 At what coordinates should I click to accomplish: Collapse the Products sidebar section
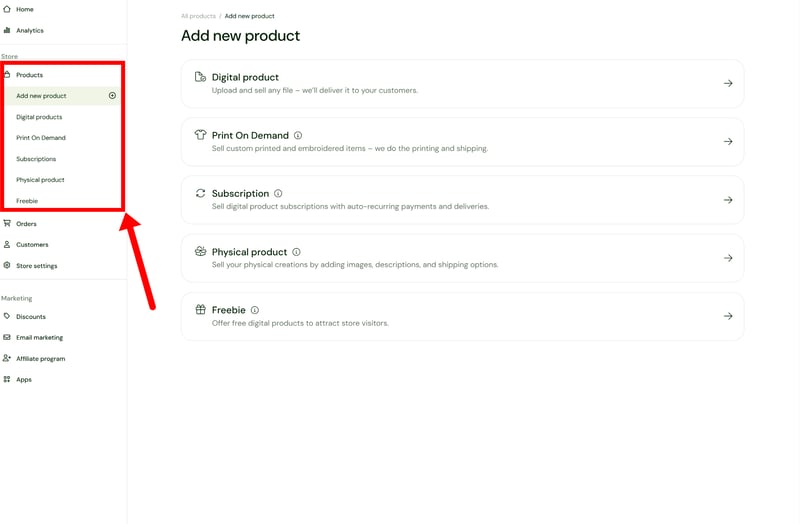[x=29, y=75]
